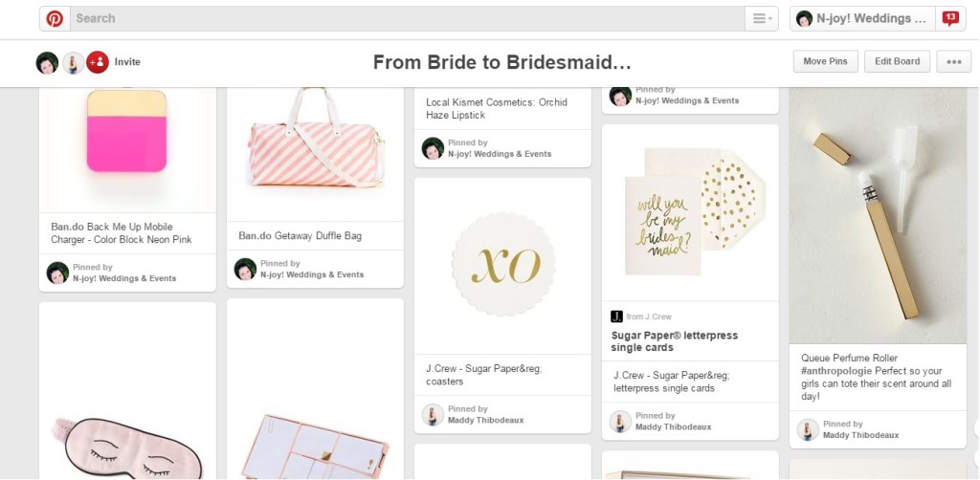Viewport: 980px width, 480px height.
Task: Click Maddy Thibodeaux avatar under coasters pin
Action: pyautogui.click(x=433, y=414)
